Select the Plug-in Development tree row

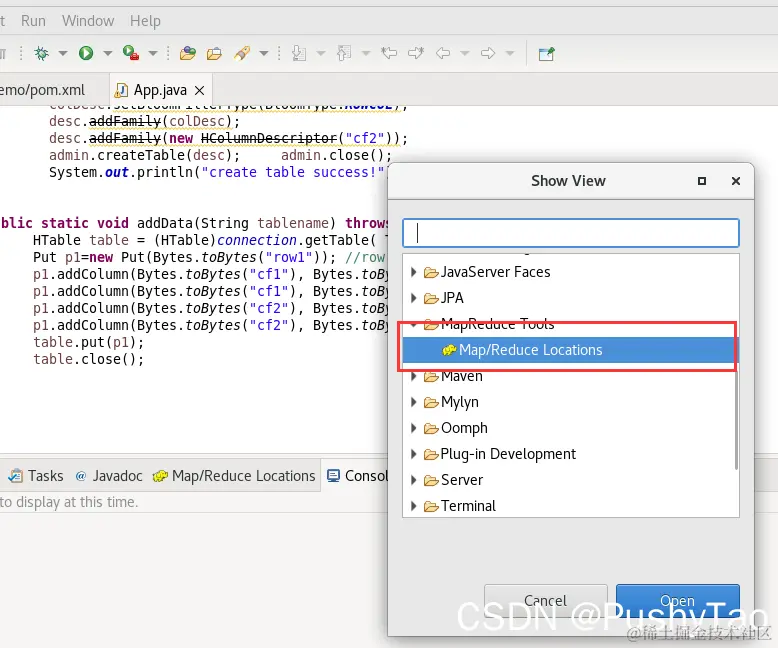tap(570, 454)
